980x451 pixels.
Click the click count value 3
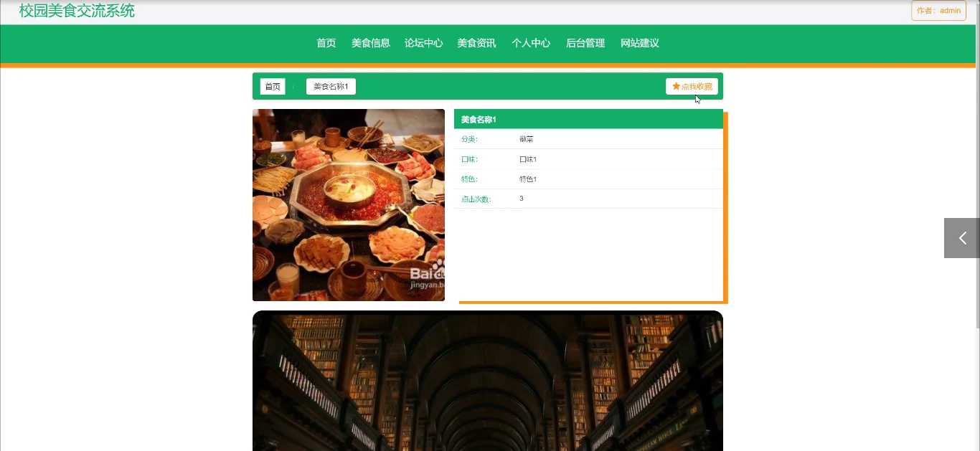522,199
